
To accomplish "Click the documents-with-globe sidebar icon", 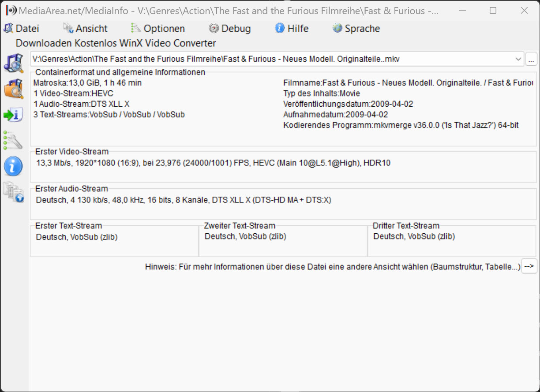I will 13,192.
